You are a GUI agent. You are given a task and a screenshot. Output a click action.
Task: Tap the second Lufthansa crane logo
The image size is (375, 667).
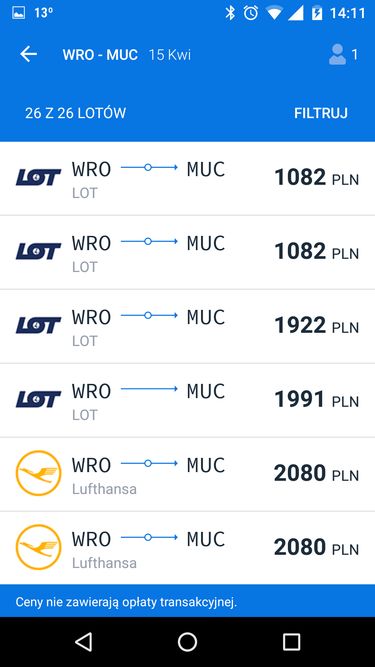pos(38,547)
